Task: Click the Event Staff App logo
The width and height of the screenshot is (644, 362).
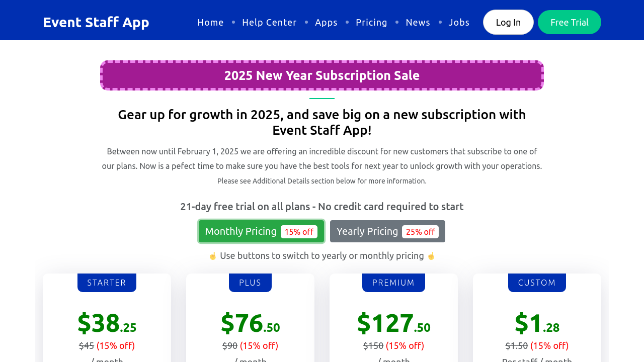Action: pyautogui.click(x=96, y=22)
